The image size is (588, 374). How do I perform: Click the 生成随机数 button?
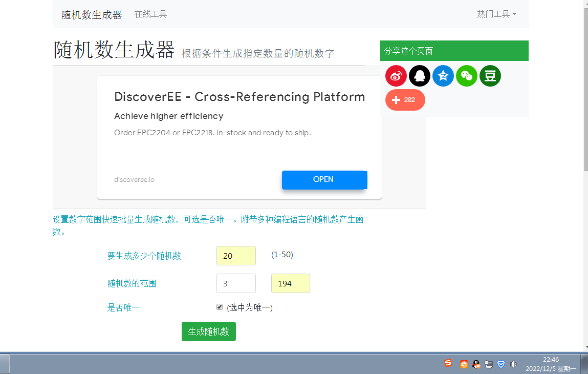tap(208, 331)
